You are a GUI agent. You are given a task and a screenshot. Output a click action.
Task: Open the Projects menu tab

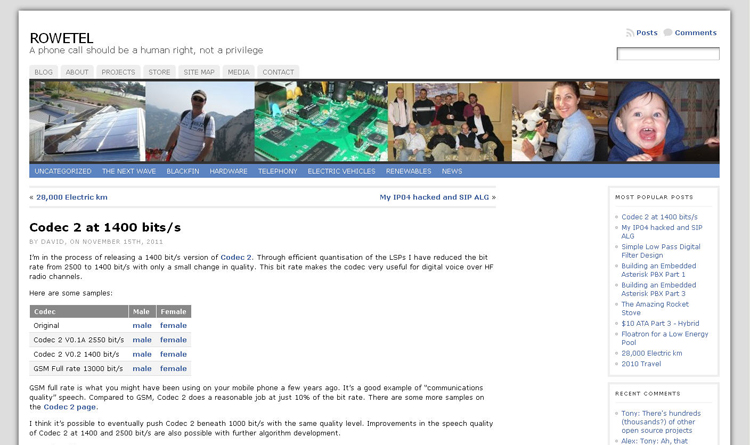(x=118, y=72)
